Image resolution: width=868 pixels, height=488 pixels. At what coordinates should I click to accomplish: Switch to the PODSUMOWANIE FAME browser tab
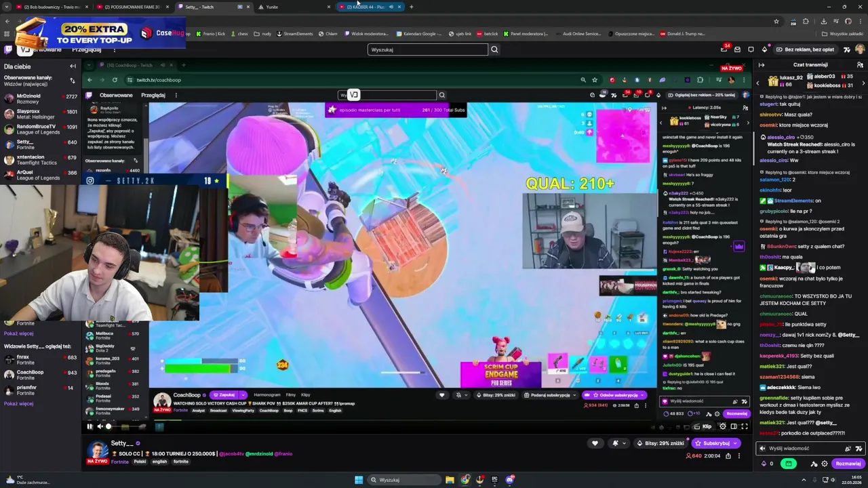(132, 7)
